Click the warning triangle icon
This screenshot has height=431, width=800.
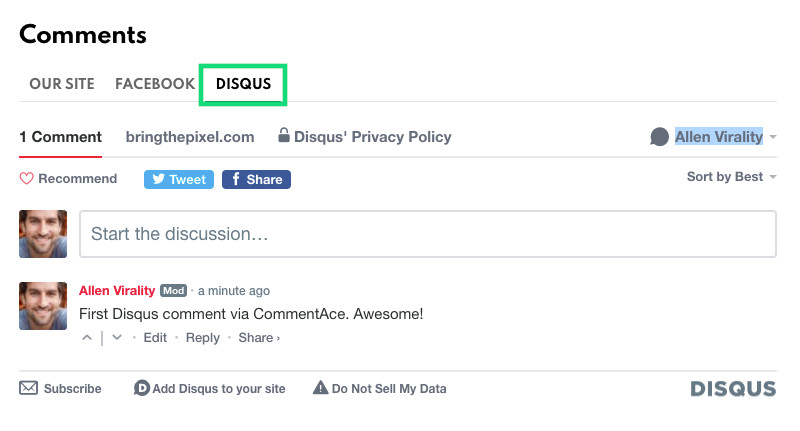click(320, 388)
